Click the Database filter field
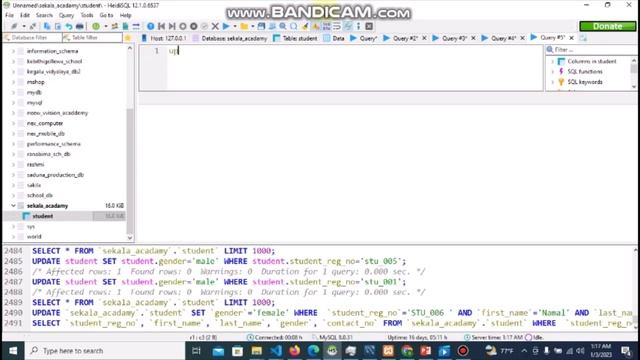The image size is (640, 360). (x=32, y=38)
